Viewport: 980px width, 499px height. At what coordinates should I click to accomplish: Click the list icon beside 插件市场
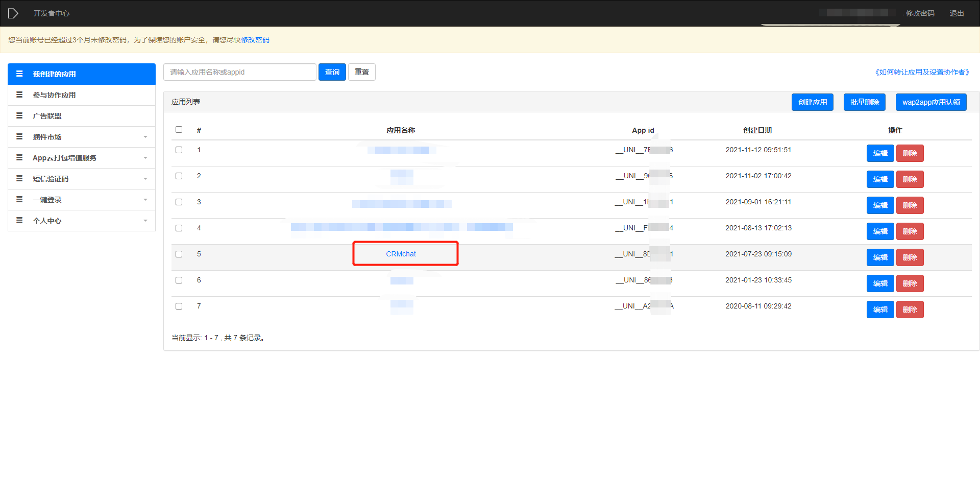19,137
